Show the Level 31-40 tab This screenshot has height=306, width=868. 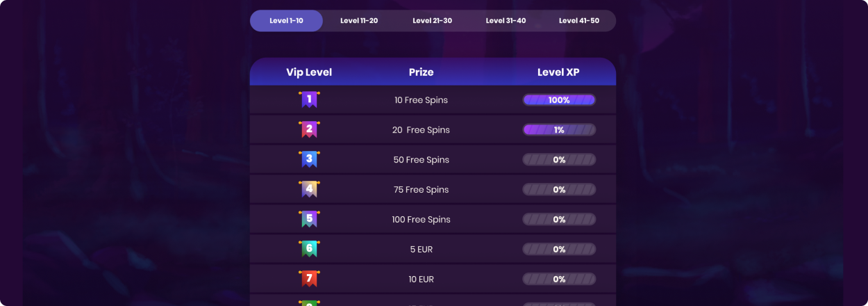pyautogui.click(x=506, y=21)
